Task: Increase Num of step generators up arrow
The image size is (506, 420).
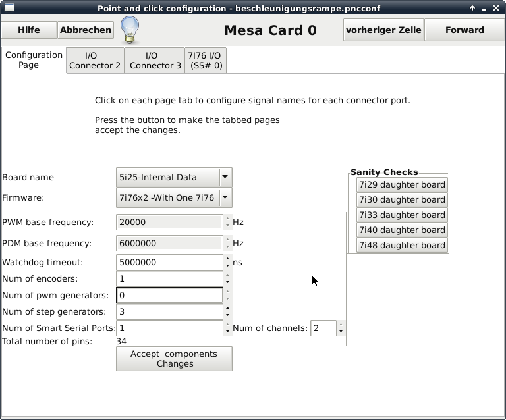Action: pos(228,308)
